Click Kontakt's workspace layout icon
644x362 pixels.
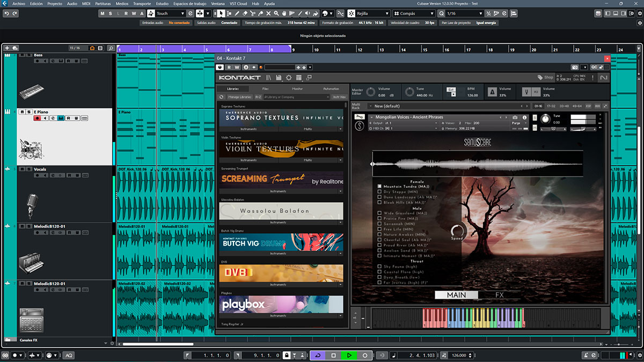point(299,78)
